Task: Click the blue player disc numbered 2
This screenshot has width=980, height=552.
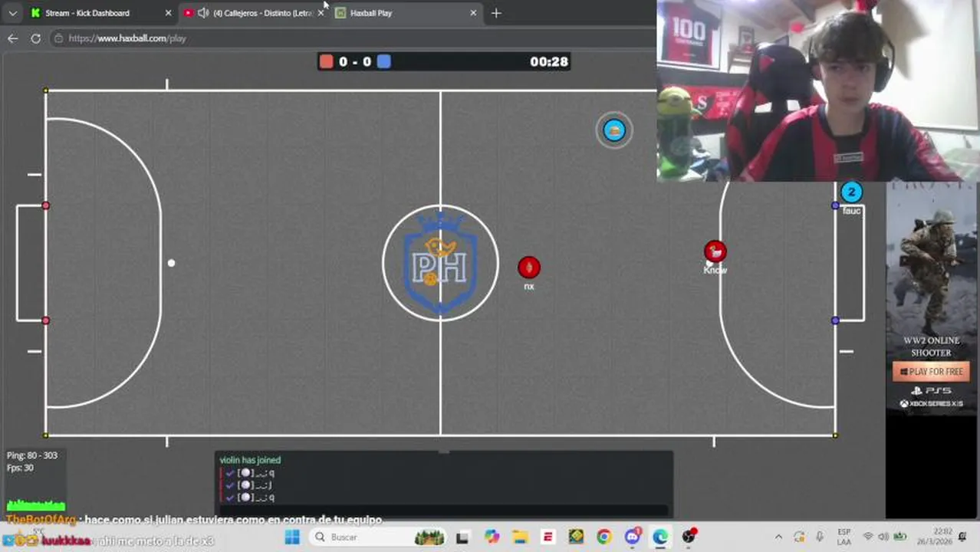Action: tap(851, 192)
